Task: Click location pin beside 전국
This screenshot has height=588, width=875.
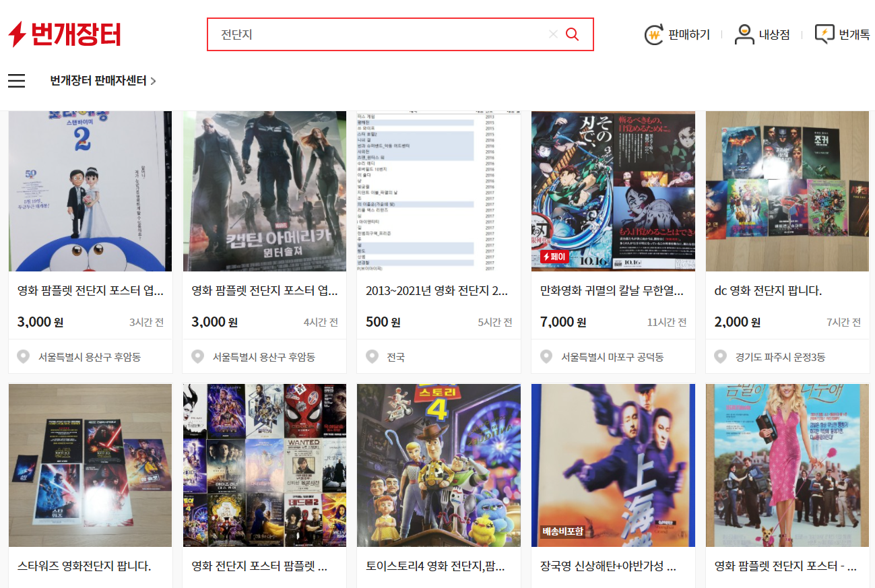Action: pos(372,356)
